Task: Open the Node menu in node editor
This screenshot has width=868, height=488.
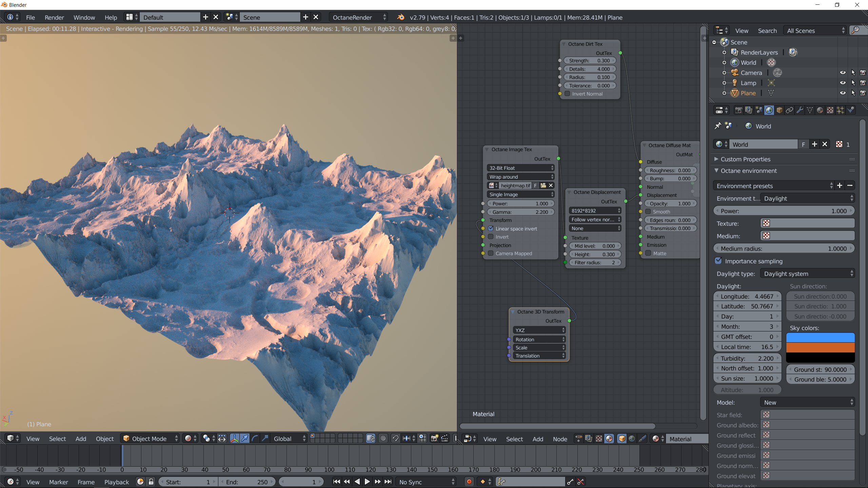Action: tap(560, 439)
